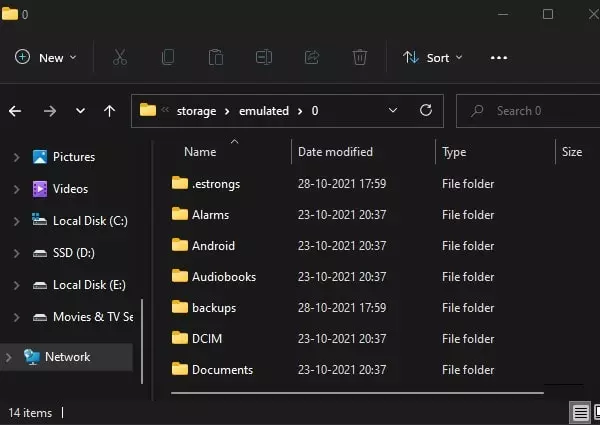The image size is (600, 425).
Task: Click .estrongs date 28-10-2021 17:59
Action: click(x=342, y=184)
